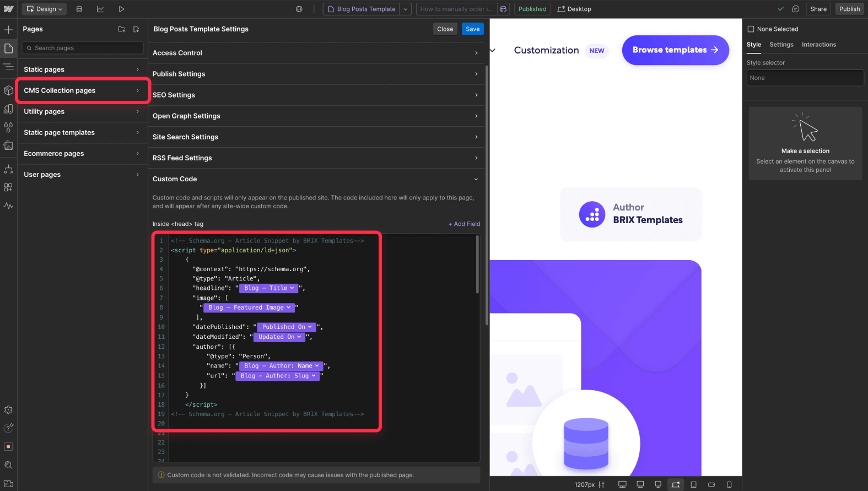Click the video tutorials icon at the bottom left
The image size is (868, 491).
click(8, 483)
